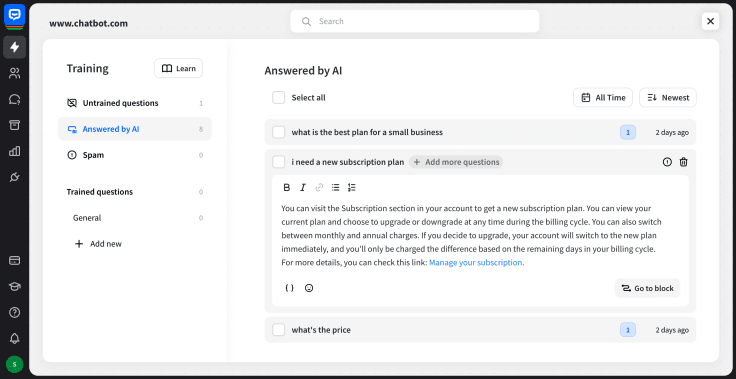Tick the Select all checkbox
The image size is (736, 379).
279,98
